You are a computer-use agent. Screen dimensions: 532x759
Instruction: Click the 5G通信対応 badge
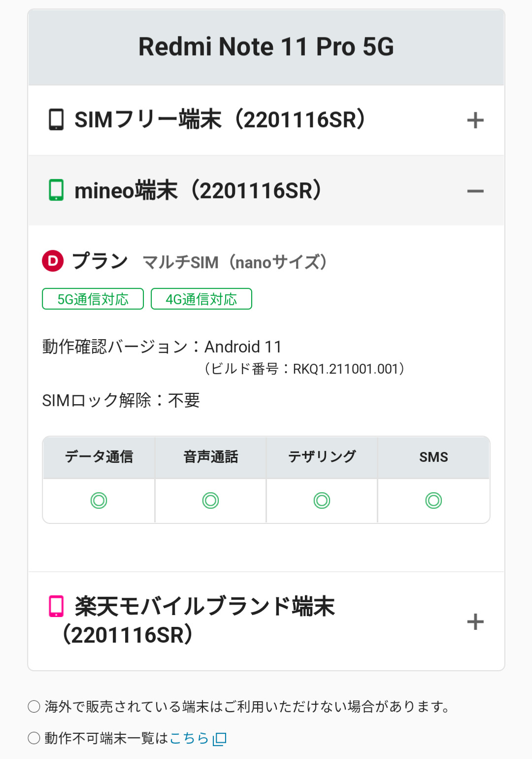pyautogui.click(x=93, y=299)
